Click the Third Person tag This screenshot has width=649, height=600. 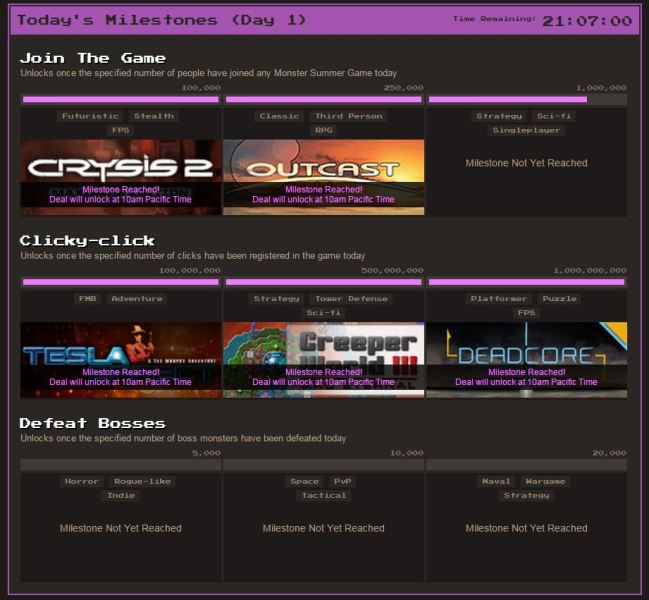point(349,116)
